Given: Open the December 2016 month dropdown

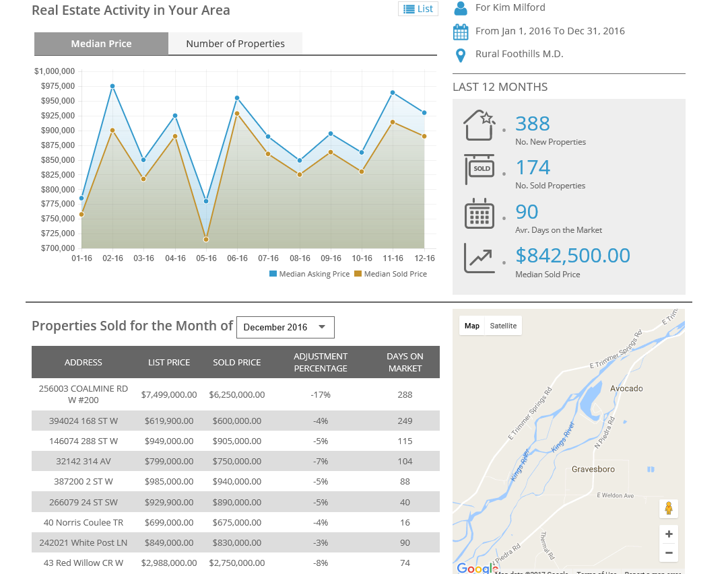Looking at the screenshot, I should click(x=285, y=327).
